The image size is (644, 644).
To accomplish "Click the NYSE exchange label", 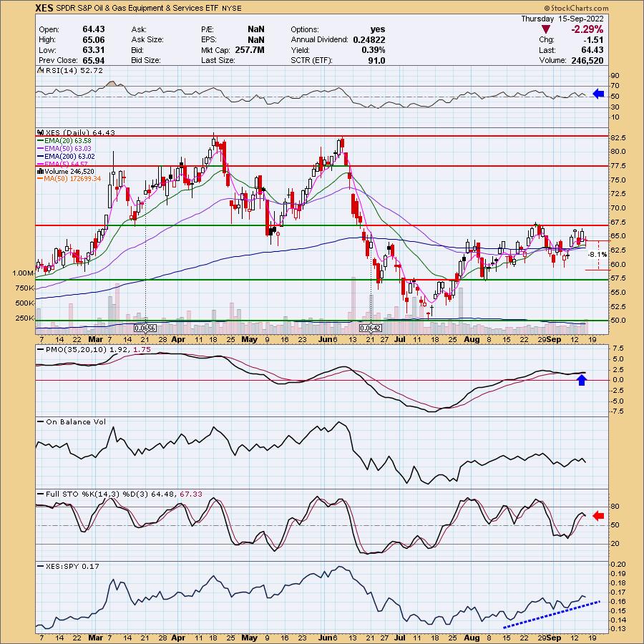I will [x=232, y=8].
